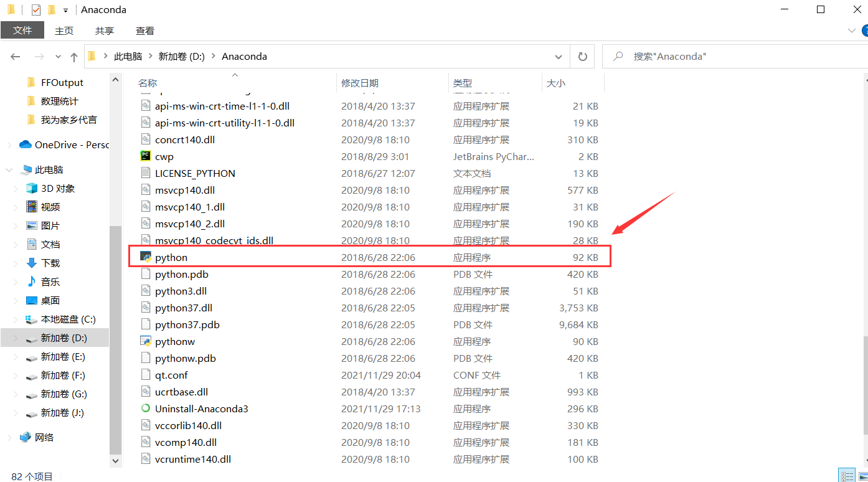This screenshot has width=868, height=482.
Task: Switch to the 查看 ribbon tab
Action: coord(144,30)
